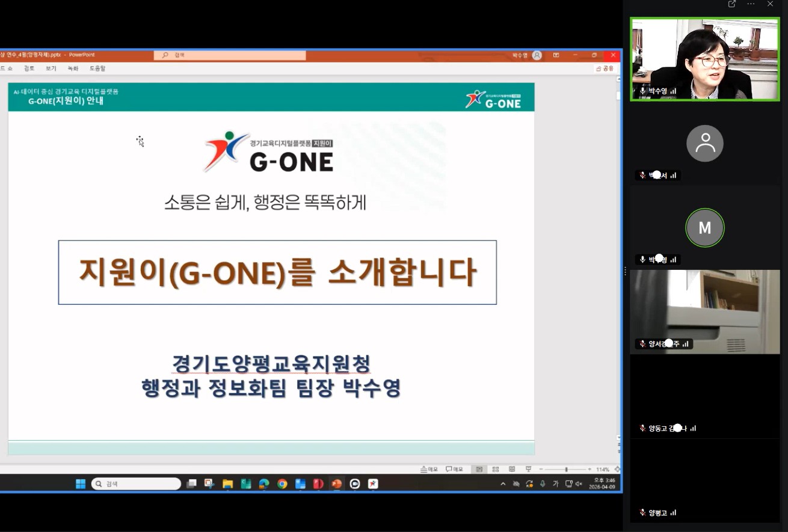Switch to Normal view icon

coord(479,469)
